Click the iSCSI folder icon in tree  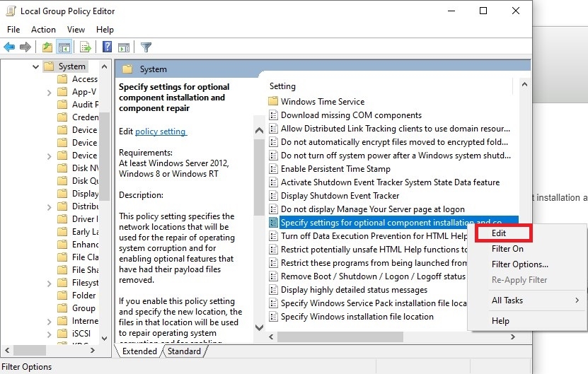pyautogui.click(x=62, y=333)
